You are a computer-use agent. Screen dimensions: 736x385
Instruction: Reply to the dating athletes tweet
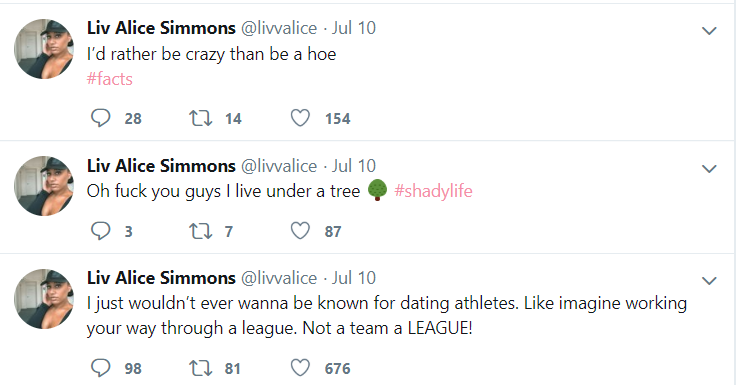(x=100, y=368)
